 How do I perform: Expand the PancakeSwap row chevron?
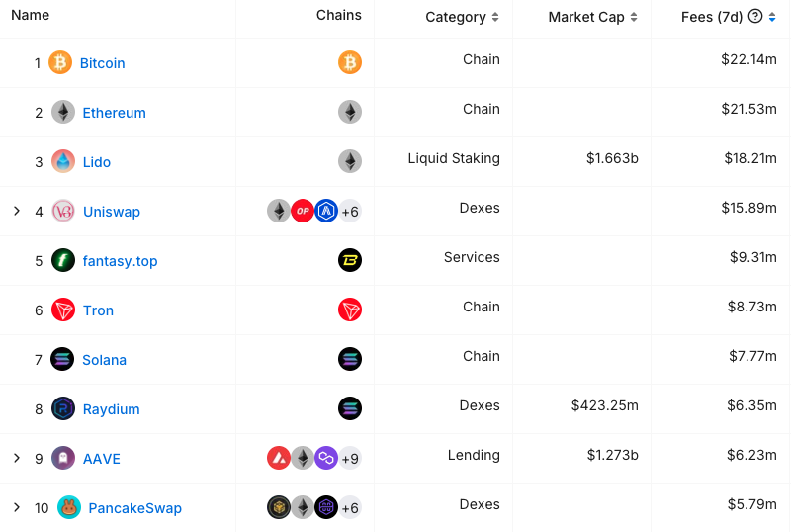pyautogui.click(x=17, y=507)
